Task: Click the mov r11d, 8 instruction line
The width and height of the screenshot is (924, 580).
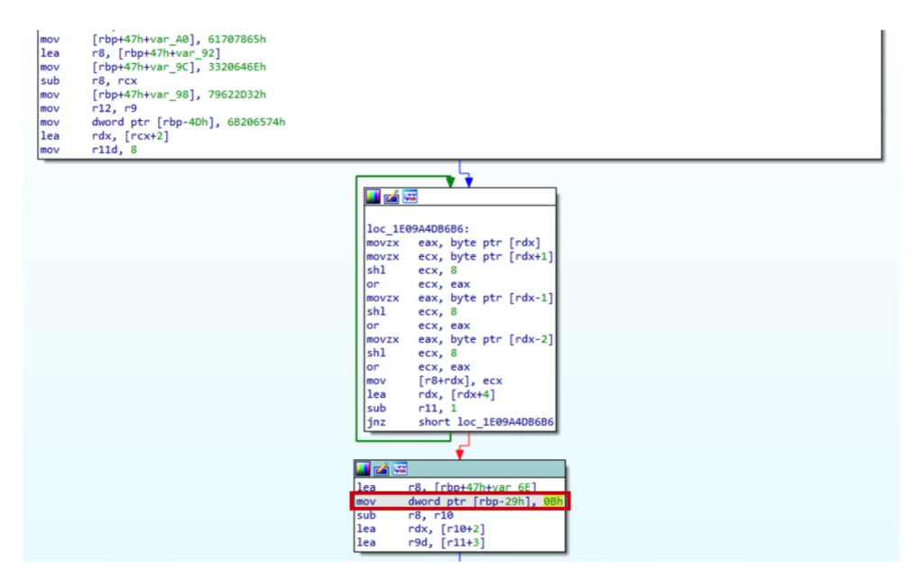Action: (x=88, y=150)
